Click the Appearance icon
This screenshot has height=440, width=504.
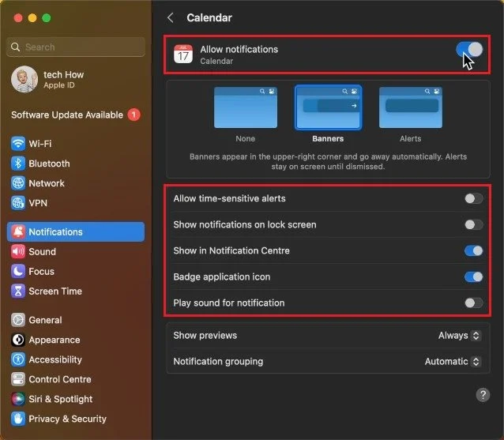[18, 340]
